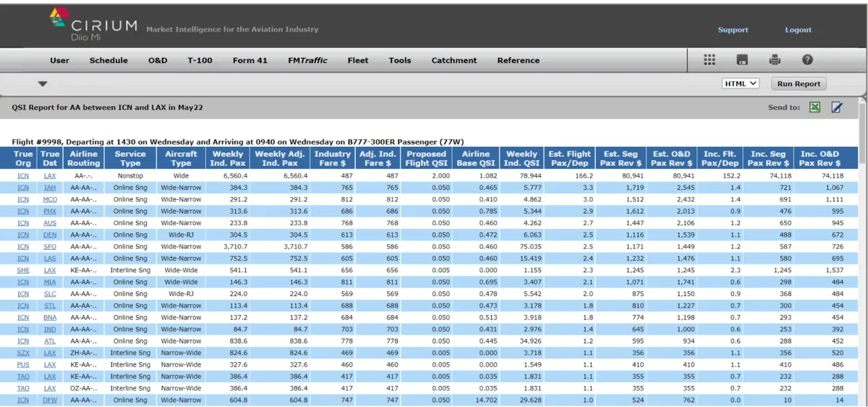
Task: Click the LAS destination link
Action: coord(50,259)
